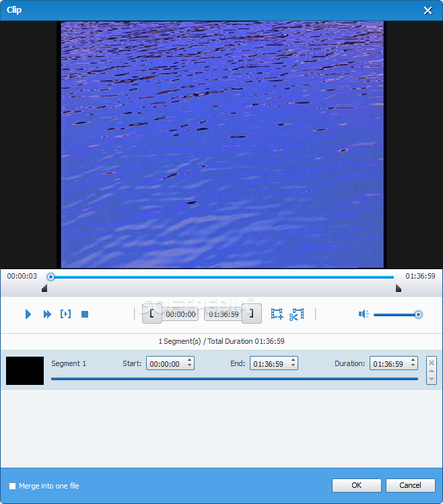Select the Segment 1 thumbnail

click(x=25, y=370)
